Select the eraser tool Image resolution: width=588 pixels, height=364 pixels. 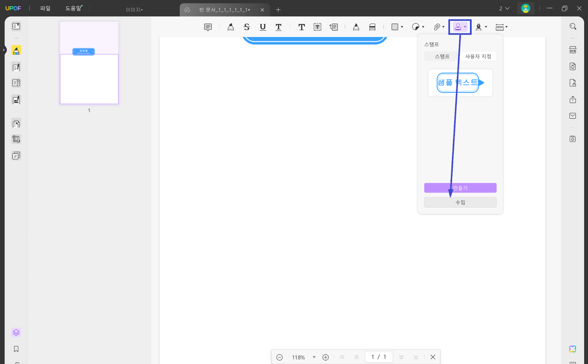372,27
